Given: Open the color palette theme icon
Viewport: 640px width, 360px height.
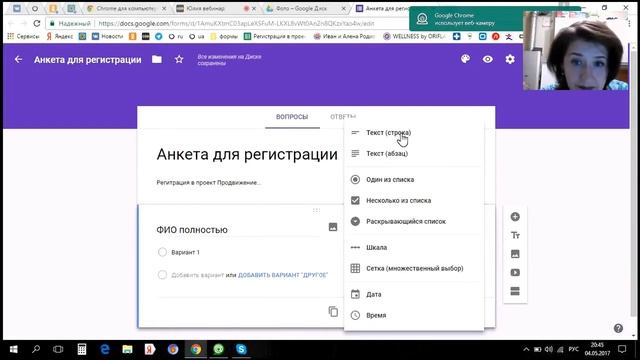Looking at the screenshot, I should (465, 59).
